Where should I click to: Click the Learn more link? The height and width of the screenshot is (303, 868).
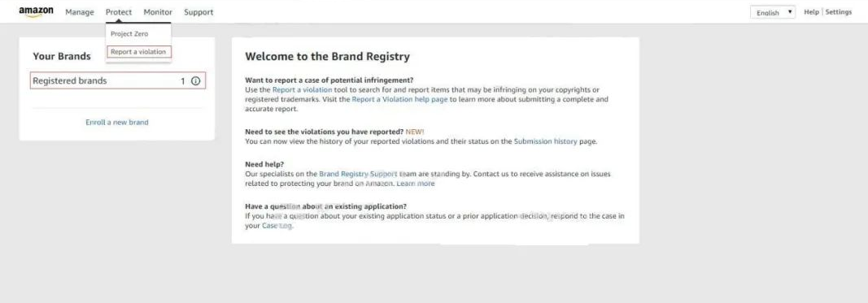point(416,184)
